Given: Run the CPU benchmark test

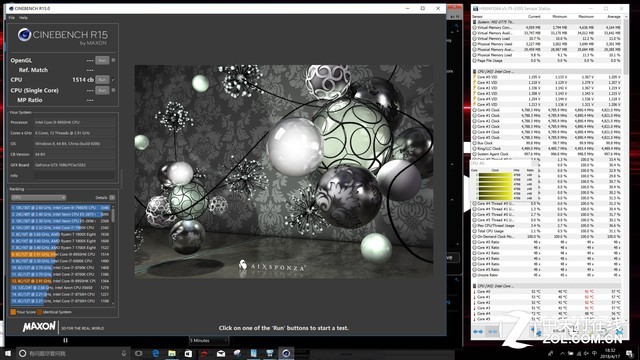Looking at the screenshot, I should (x=102, y=80).
